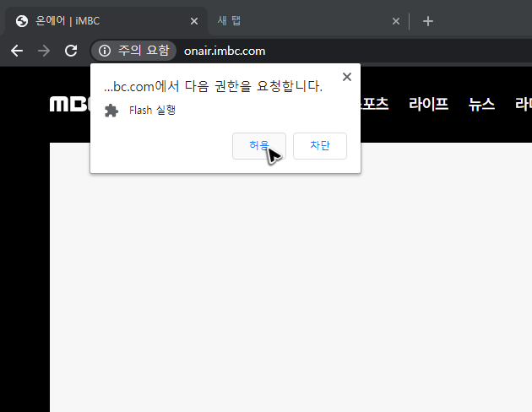Click the MBC logo
532x412 pixels.
[70, 104]
